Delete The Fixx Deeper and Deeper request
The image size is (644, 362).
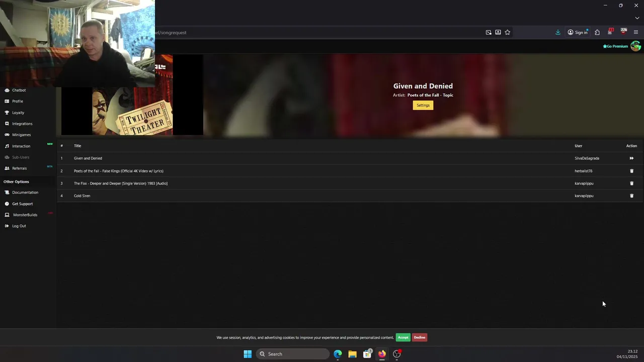(632, 184)
